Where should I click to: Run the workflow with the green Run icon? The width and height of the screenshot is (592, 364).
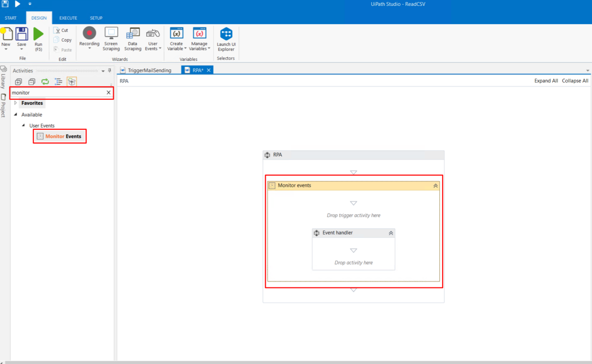[x=38, y=34]
